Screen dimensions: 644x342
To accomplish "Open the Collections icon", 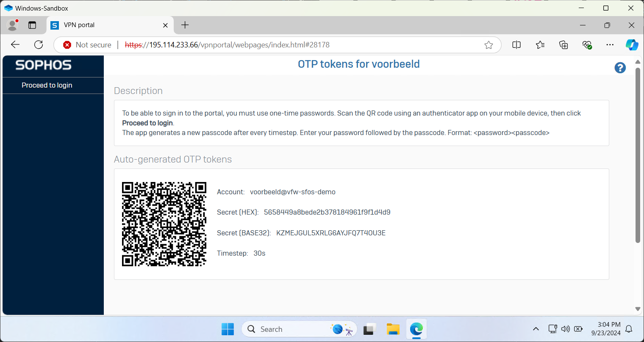I will [563, 45].
